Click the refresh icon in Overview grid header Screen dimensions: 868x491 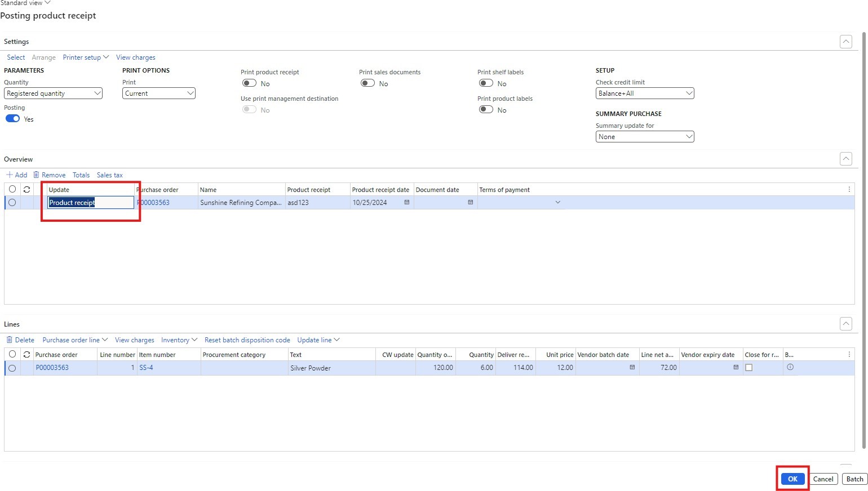(26, 190)
